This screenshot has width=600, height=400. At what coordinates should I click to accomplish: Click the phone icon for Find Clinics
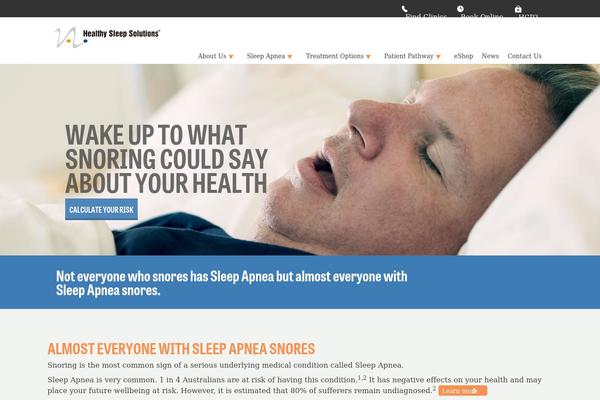pyautogui.click(x=404, y=9)
